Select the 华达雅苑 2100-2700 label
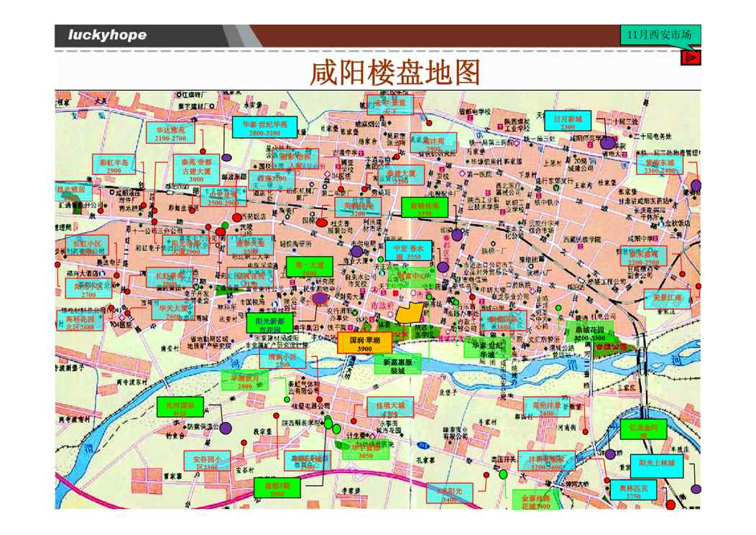Image resolution: width=756 pixels, height=535 pixels. (x=170, y=134)
